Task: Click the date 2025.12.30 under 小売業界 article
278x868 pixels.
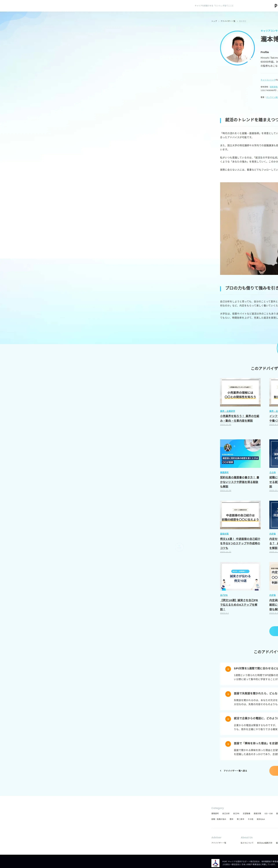Action: (225, 425)
